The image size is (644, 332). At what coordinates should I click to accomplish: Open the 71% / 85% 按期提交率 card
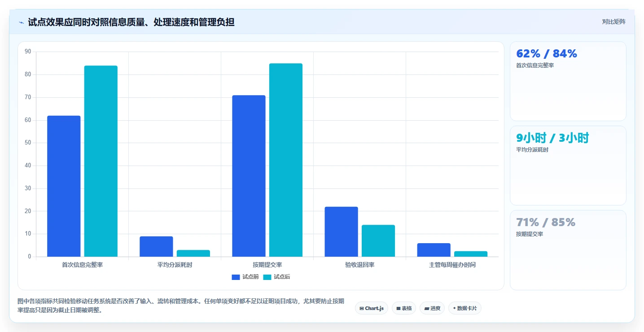click(x=568, y=250)
